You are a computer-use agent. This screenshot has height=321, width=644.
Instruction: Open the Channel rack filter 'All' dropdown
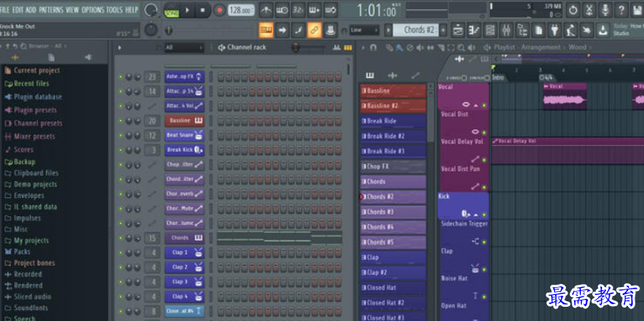click(x=184, y=47)
